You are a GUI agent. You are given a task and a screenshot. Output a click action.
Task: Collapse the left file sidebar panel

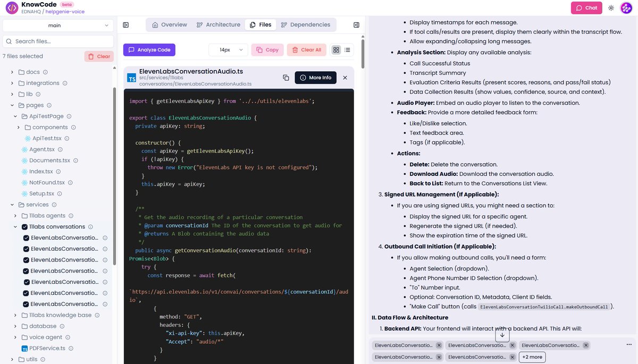click(126, 25)
